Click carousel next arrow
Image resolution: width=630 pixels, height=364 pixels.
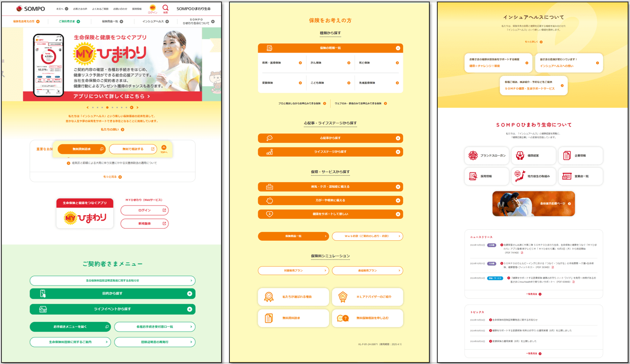point(137,107)
